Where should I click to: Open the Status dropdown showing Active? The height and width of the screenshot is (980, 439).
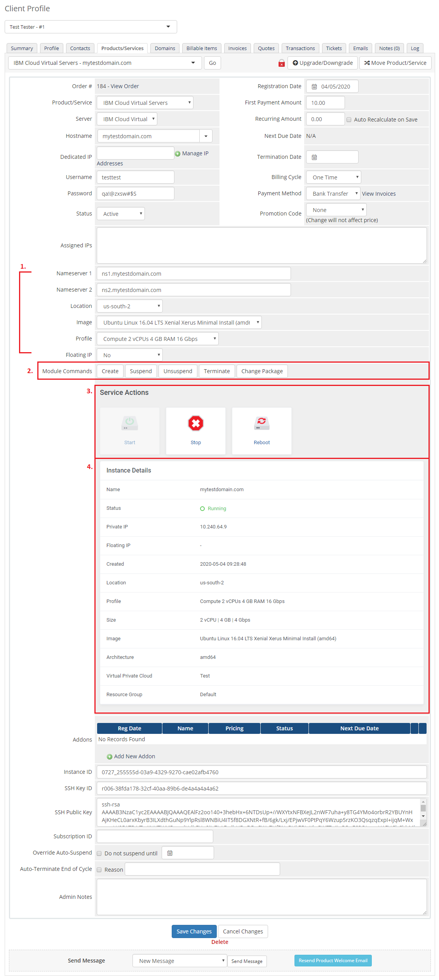121,214
